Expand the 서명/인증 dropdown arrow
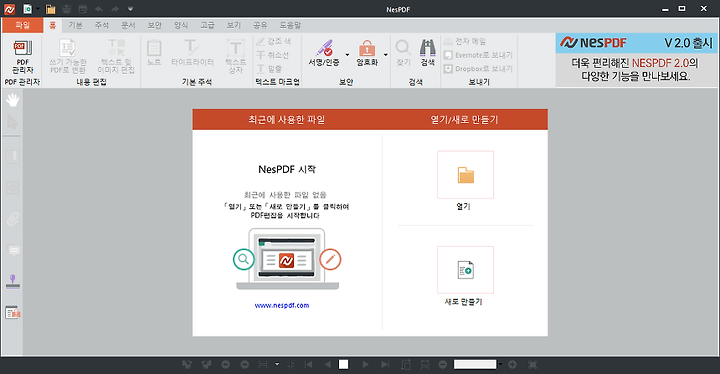720x374 pixels. tap(347, 55)
